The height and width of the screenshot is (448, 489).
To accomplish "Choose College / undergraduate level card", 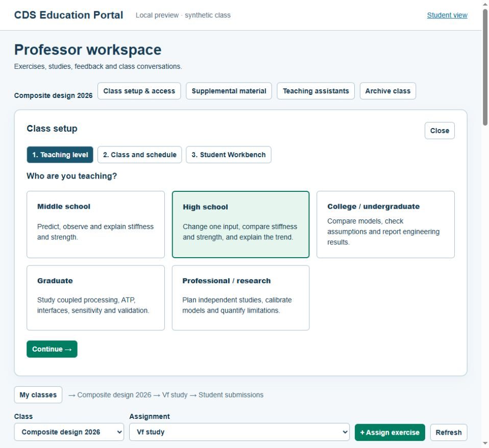I will click(x=385, y=225).
